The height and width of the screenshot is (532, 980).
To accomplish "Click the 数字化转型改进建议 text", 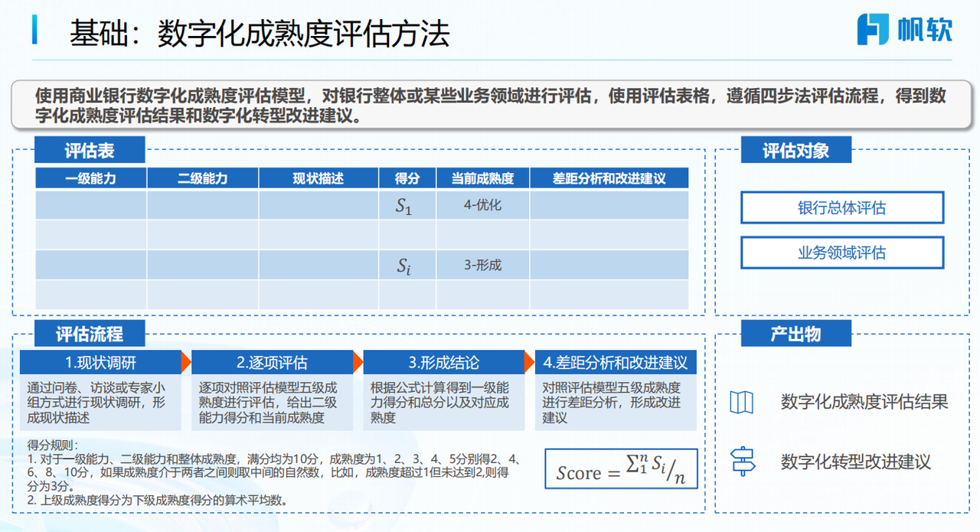I will click(856, 462).
